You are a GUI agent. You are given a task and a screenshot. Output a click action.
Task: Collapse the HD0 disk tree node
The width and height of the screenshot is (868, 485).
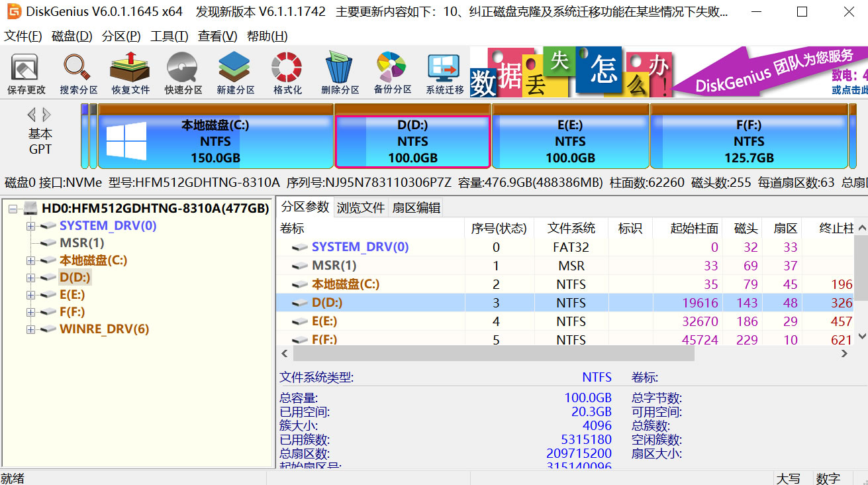[13, 209]
